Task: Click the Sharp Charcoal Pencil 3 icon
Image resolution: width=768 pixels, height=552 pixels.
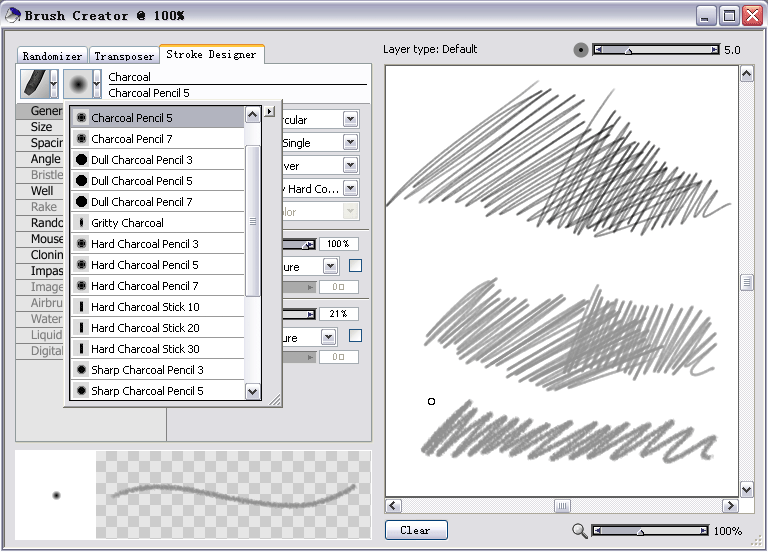Action: [81, 370]
